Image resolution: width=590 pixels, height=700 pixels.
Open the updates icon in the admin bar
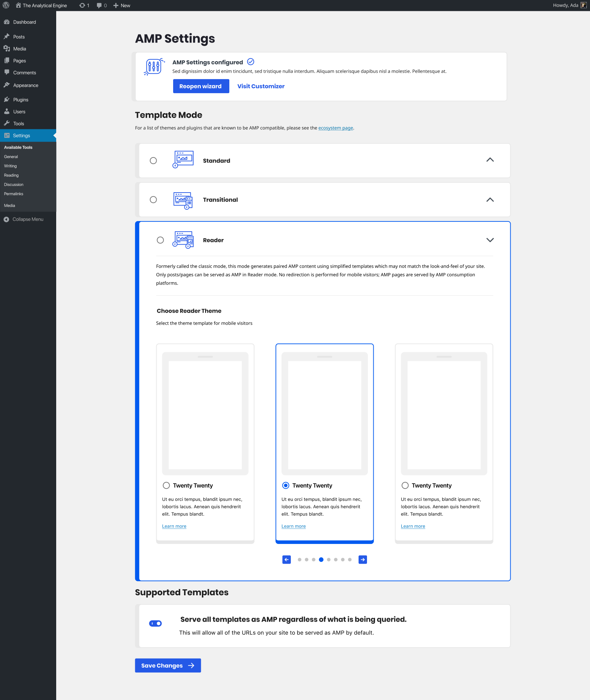(x=82, y=5)
